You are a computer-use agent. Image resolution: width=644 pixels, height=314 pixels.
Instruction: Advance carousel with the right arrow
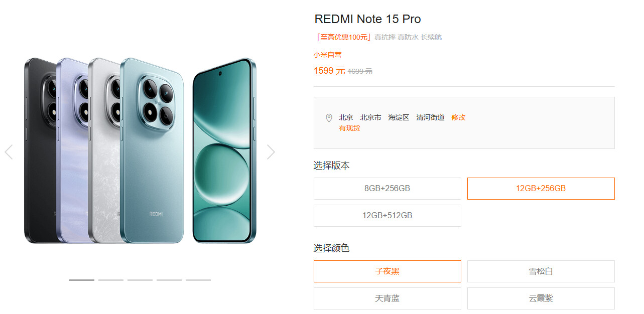[271, 152]
